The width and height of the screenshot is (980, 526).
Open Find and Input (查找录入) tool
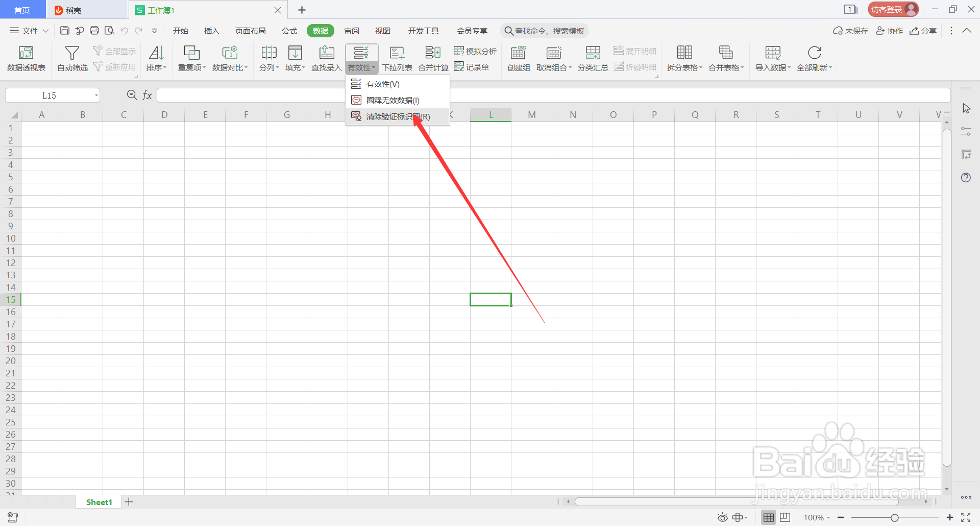click(326, 58)
